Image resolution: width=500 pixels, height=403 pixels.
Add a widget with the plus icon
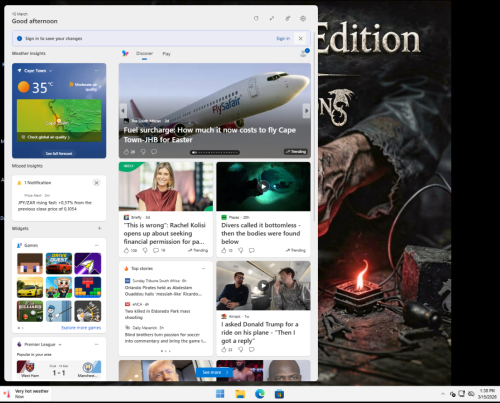point(99,228)
